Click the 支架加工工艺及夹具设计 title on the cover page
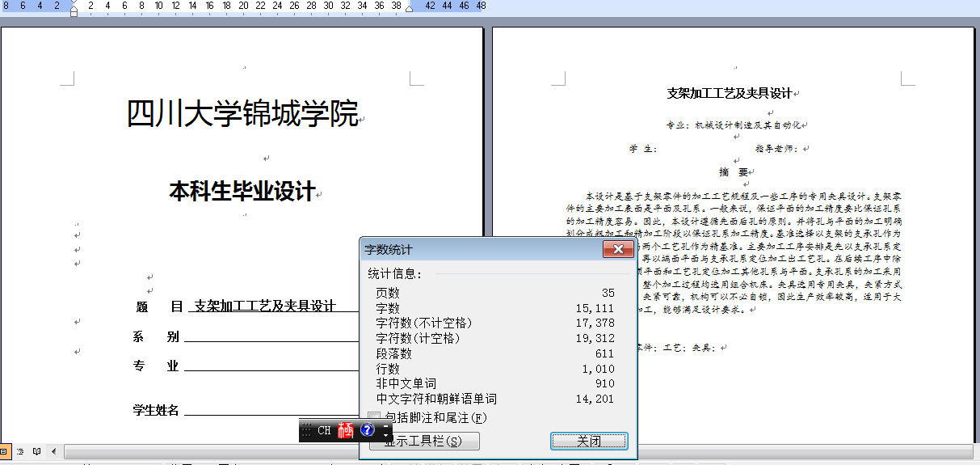The width and height of the screenshot is (980, 465). coord(265,306)
